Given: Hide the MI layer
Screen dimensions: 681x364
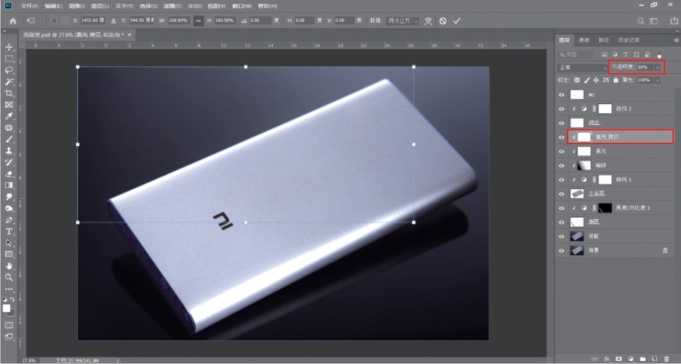Looking at the screenshot, I should (x=562, y=95).
